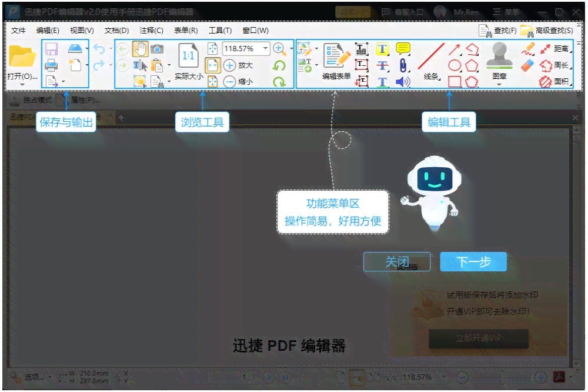Open the 编辑(E) menu
588x392 pixels.
48,31
